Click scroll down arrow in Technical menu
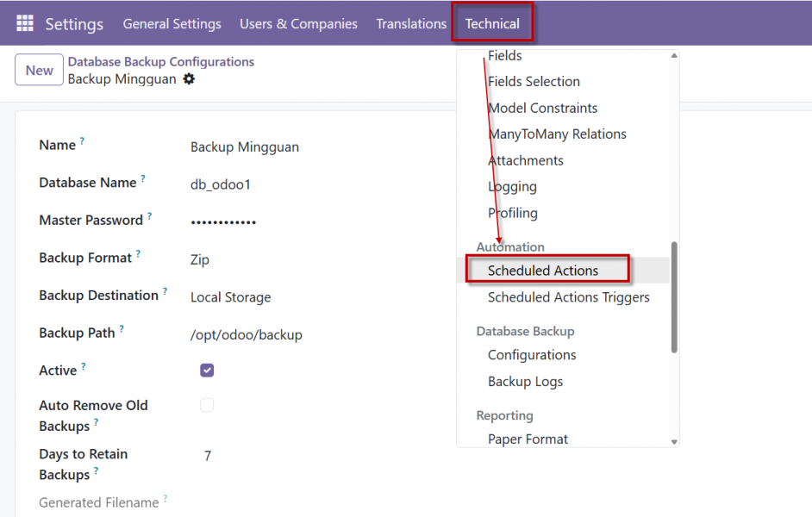 pos(674,441)
